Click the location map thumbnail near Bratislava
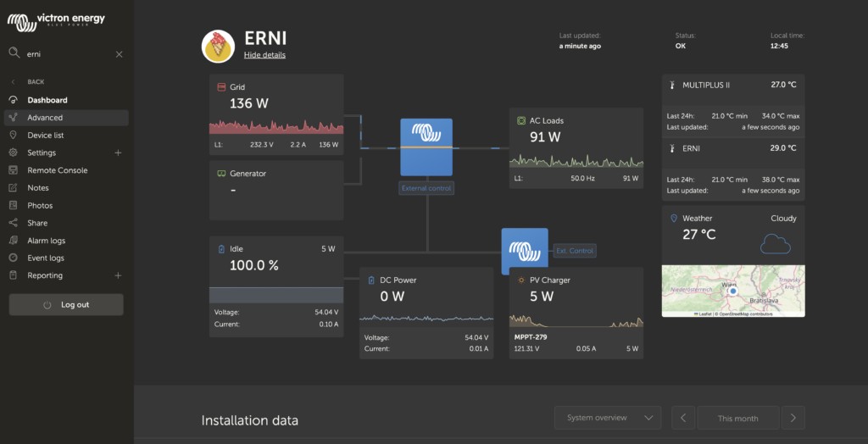Screen dimensions: 868x444 (x=733, y=291)
